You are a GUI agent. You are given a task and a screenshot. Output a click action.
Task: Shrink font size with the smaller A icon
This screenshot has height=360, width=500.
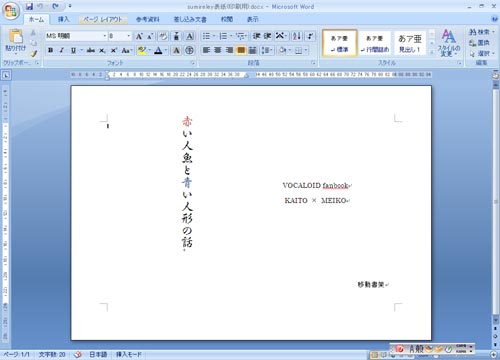150,36
